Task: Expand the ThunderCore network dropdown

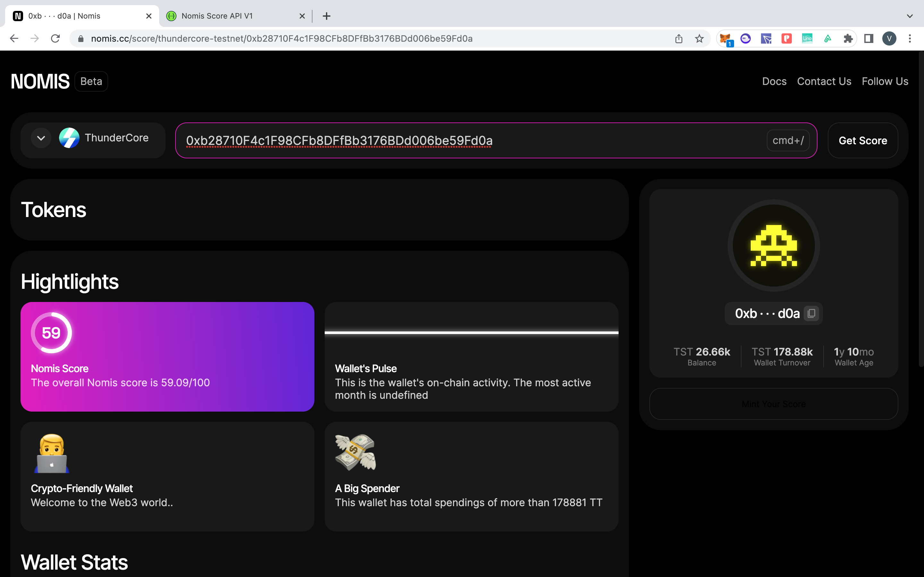Action: [x=41, y=138]
